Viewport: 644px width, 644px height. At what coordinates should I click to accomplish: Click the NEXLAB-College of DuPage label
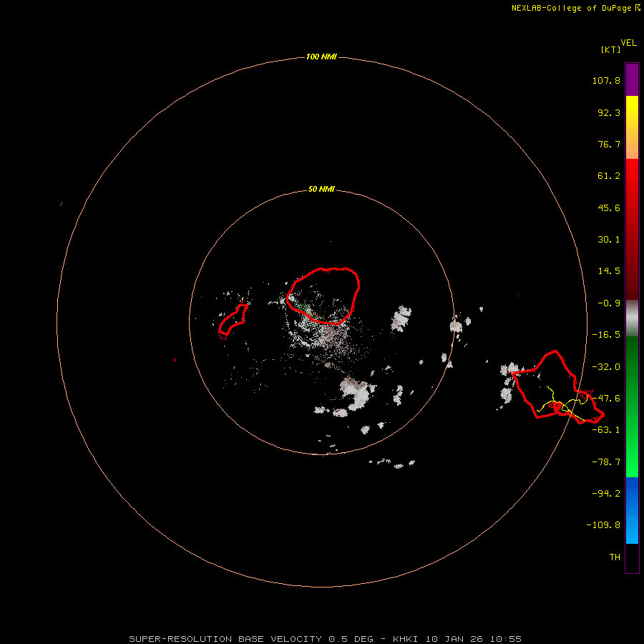(x=571, y=8)
